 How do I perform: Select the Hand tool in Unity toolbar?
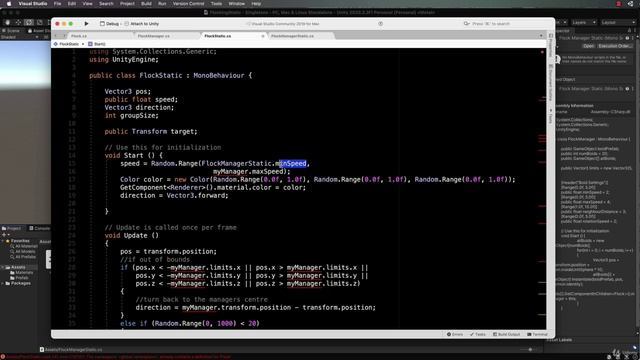click(8, 22)
